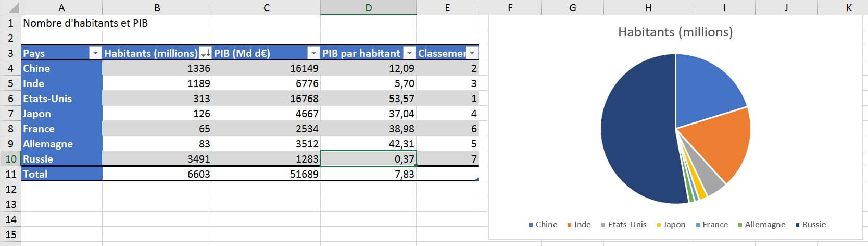Select the Russie legend entry
868x246 pixels.
tap(810, 225)
